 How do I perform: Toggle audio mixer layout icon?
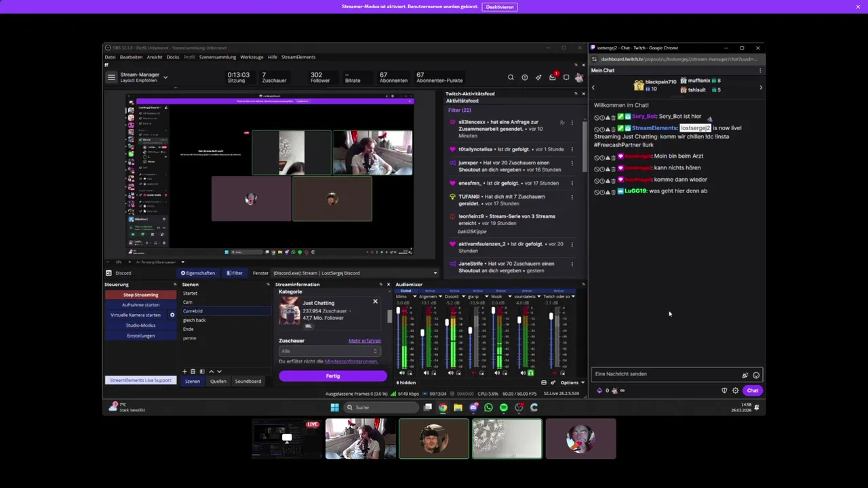[544, 383]
